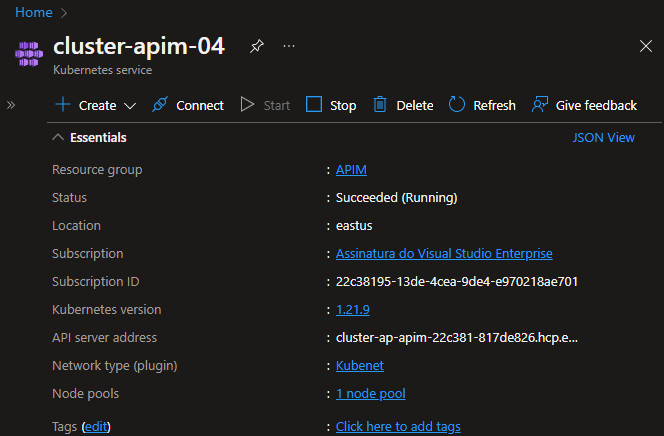Collapse the Essentials section chevron

tap(58, 137)
